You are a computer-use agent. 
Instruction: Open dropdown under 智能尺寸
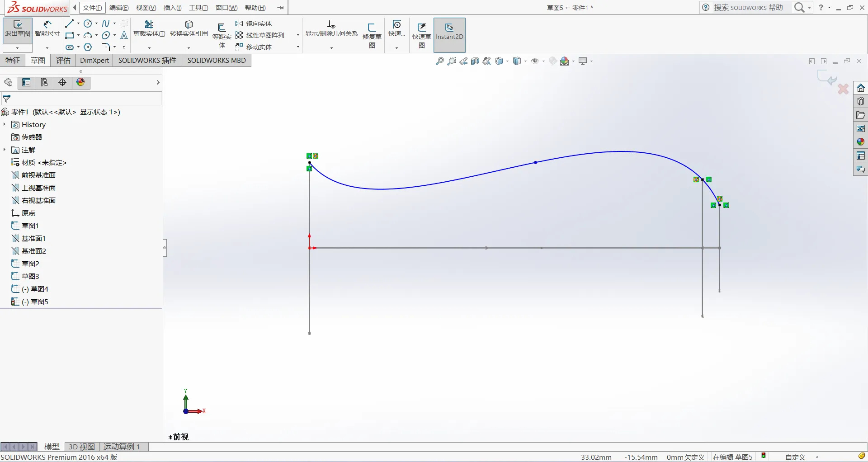tap(47, 48)
